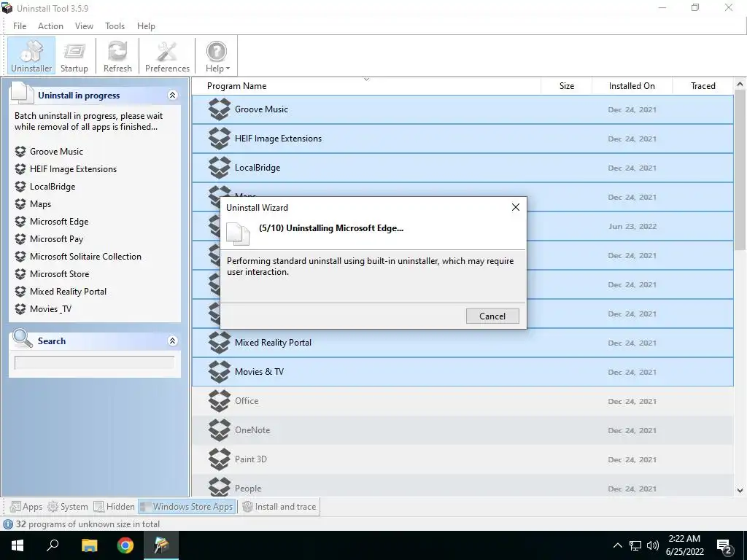This screenshot has width=747, height=560.
Task: Sort by Traced column header
Action: pos(703,86)
